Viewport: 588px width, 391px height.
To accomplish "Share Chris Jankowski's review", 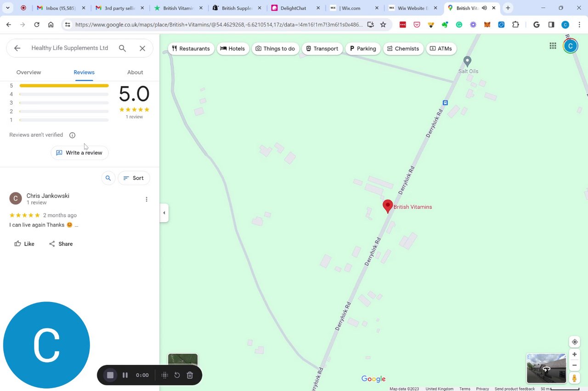I will [x=61, y=244].
